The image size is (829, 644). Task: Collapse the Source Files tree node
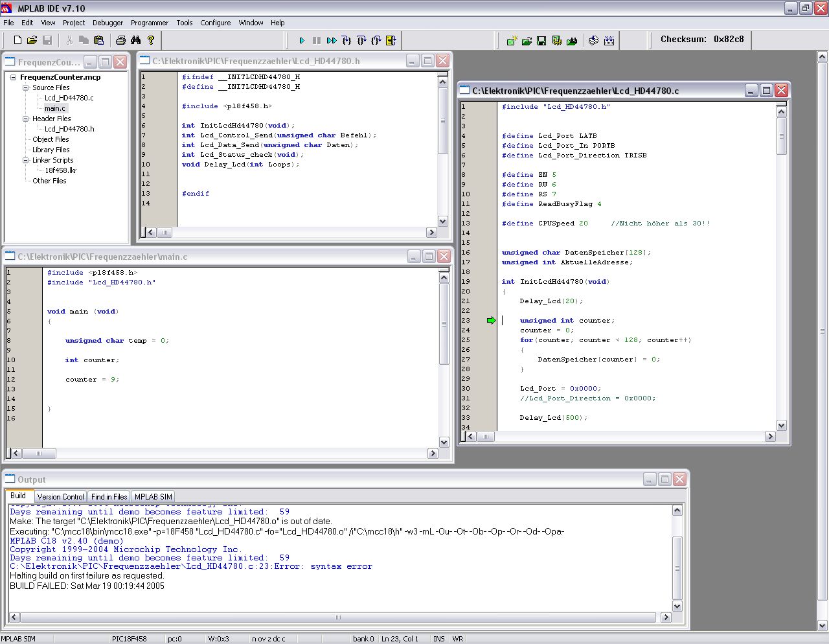point(26,87)
